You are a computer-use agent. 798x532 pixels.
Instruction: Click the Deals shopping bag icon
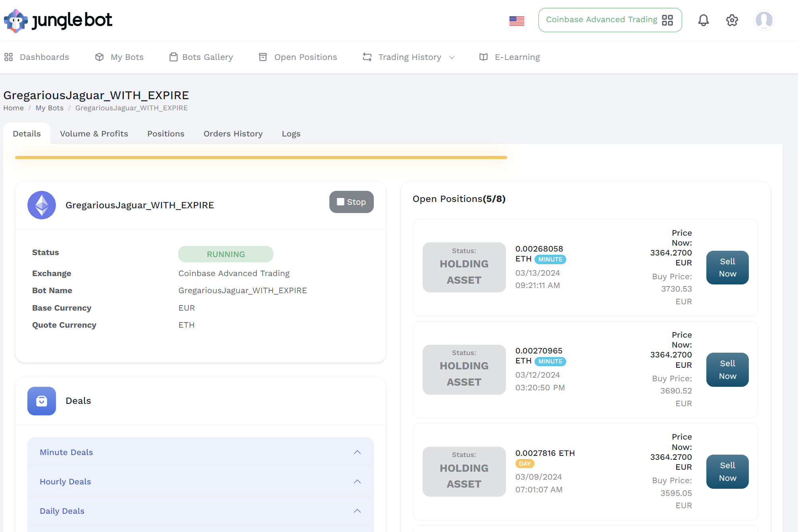pos(42,401)
